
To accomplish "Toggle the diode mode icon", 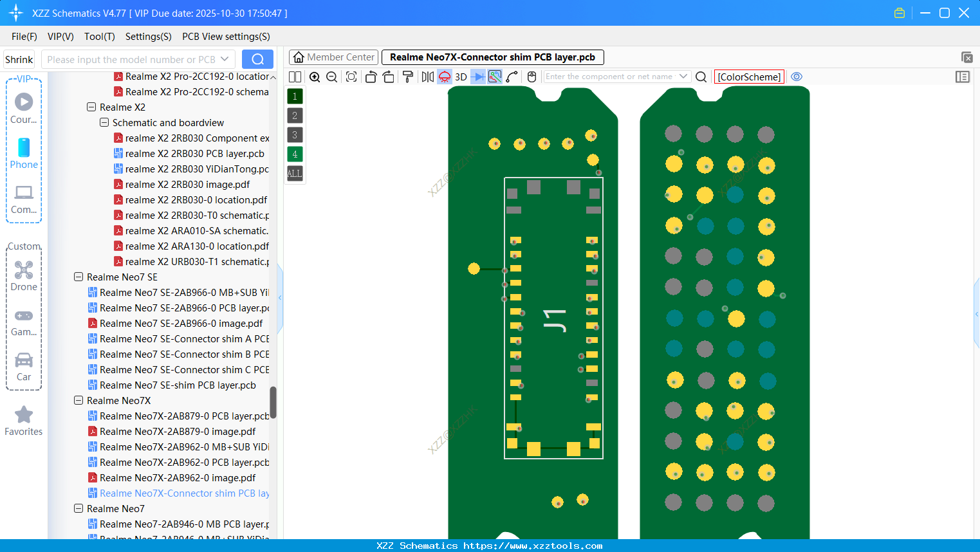I will (x=477, y=77).
